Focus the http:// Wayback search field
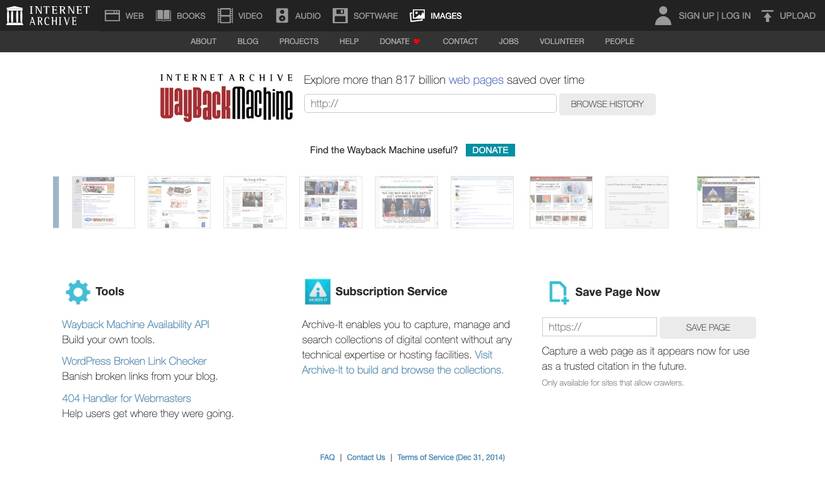 pos(430,104)
